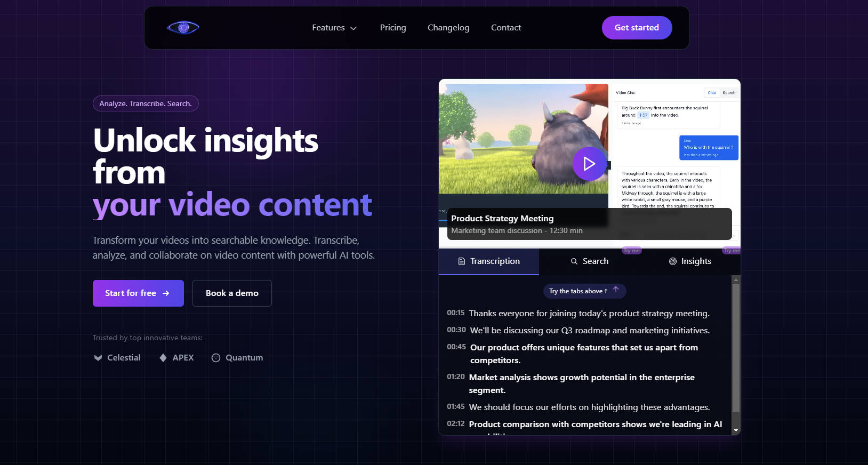Viewport: 868px width, 465px height.
Task: Jump to the 00:45 transcript line
Action: point(584,348)
